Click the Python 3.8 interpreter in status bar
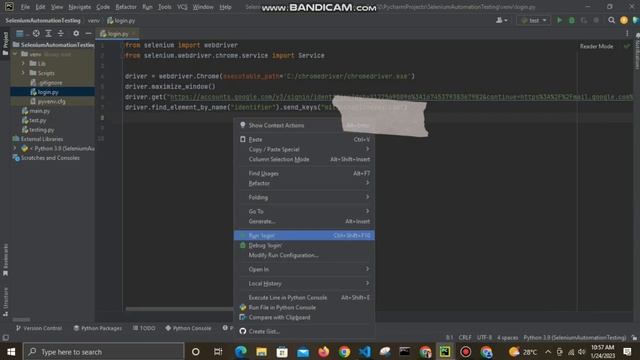 click(574, 338)
